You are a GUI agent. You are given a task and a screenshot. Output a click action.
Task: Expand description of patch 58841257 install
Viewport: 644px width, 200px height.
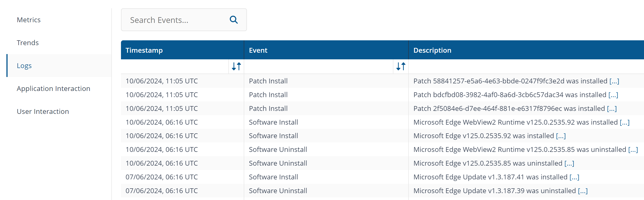tap(614, 81)
